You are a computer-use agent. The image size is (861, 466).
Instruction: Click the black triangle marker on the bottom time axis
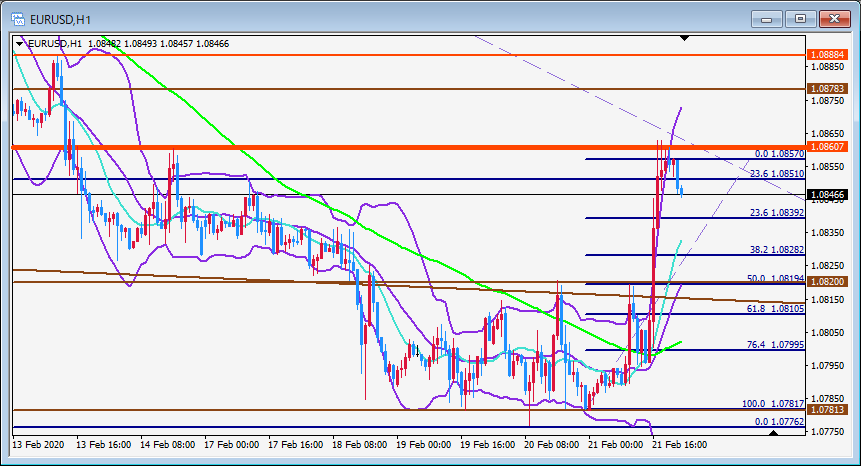coord(774,433)
